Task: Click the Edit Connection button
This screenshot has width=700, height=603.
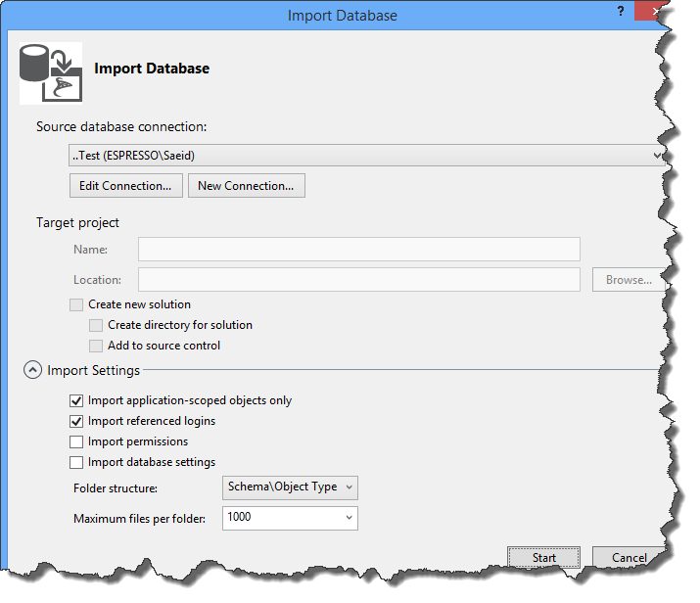Action: pos(126,186)
